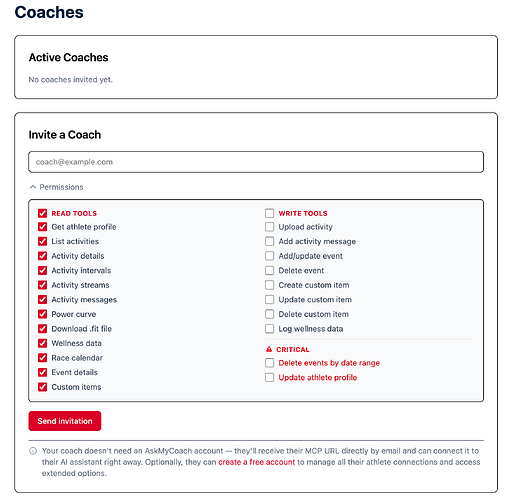Tick Delete events by date range
The height and width of the screenshot is (500, 513).
(x=270, y=363)
